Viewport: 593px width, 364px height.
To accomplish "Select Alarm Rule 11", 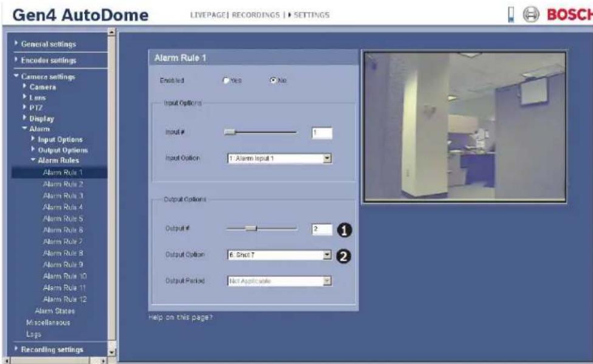I will click(64, 288).
